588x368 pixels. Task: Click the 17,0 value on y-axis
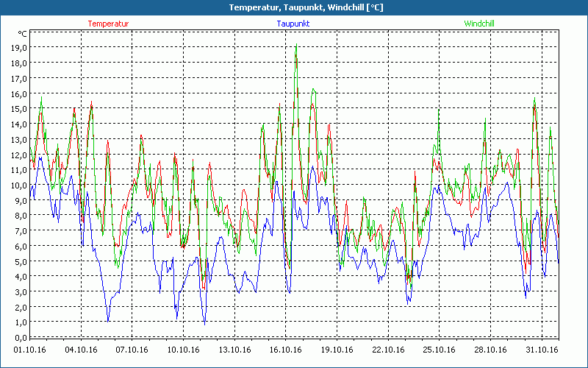tap(20, 79)
